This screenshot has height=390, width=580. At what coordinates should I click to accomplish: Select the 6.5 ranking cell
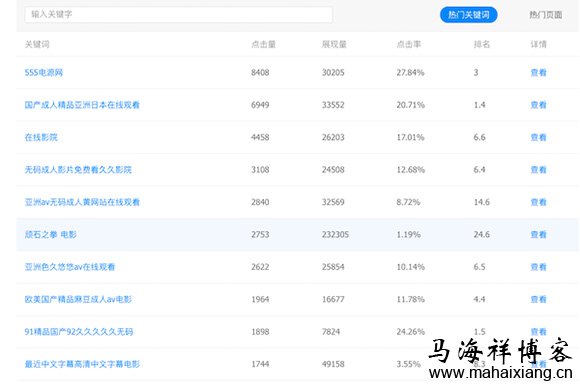479,267
